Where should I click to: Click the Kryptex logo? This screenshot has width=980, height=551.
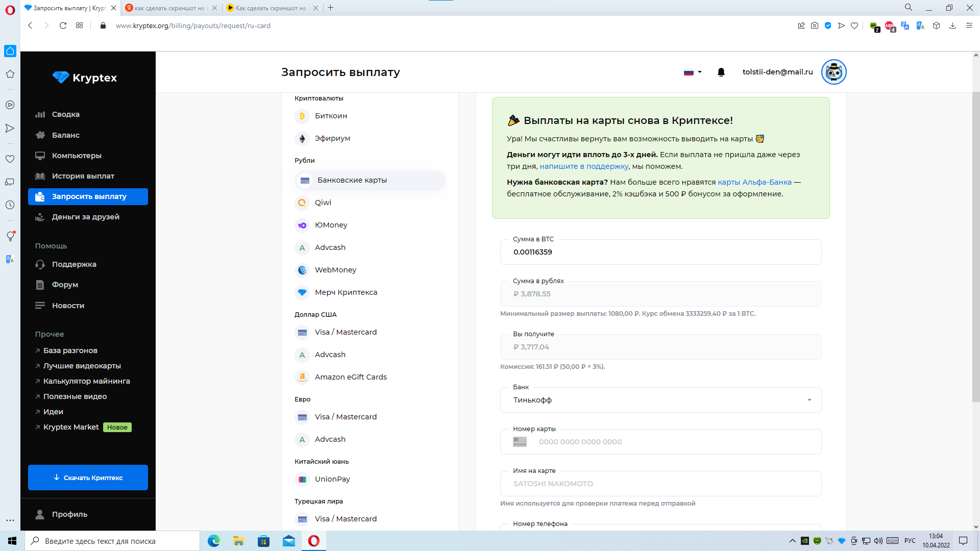[85, 78]
